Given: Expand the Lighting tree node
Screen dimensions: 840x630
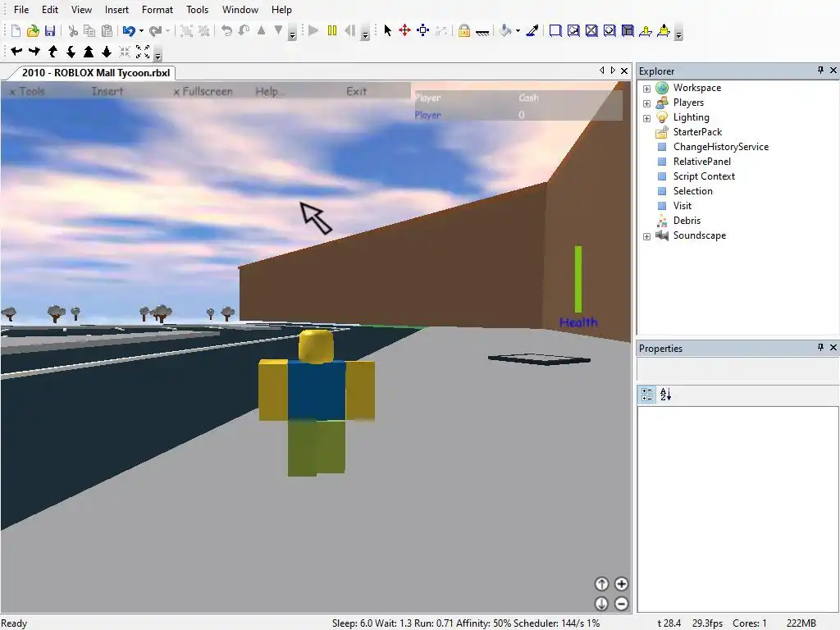Looking at the screenshot, I should (646, 118).
